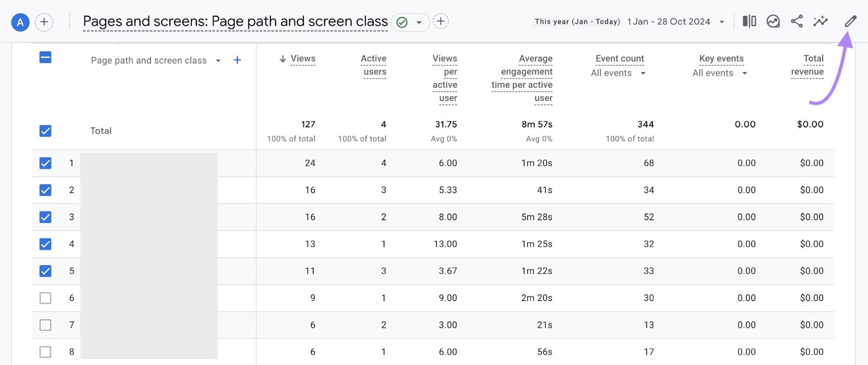Click plus circle after report title
Screen dimensions: 868x365
tap(441, 22)
